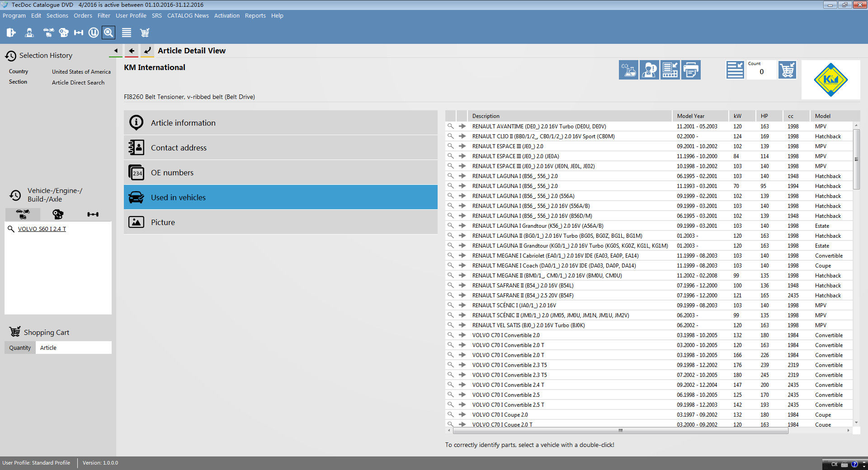Select the Used in vehicles section

(281, 197)
